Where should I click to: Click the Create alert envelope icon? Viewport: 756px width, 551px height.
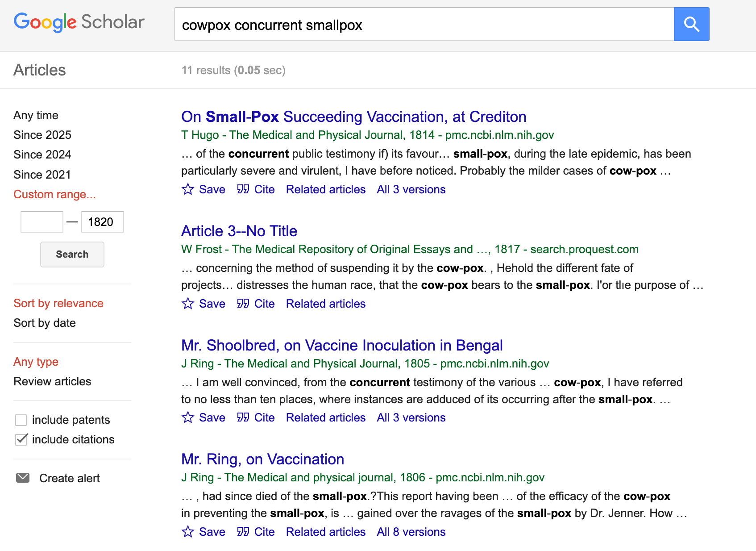[x=23, y=478]
